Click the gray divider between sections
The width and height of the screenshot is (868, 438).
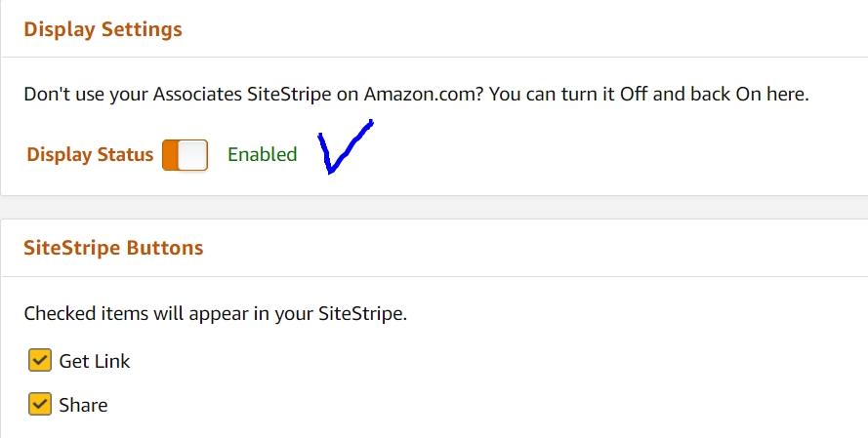pos(434,208)
